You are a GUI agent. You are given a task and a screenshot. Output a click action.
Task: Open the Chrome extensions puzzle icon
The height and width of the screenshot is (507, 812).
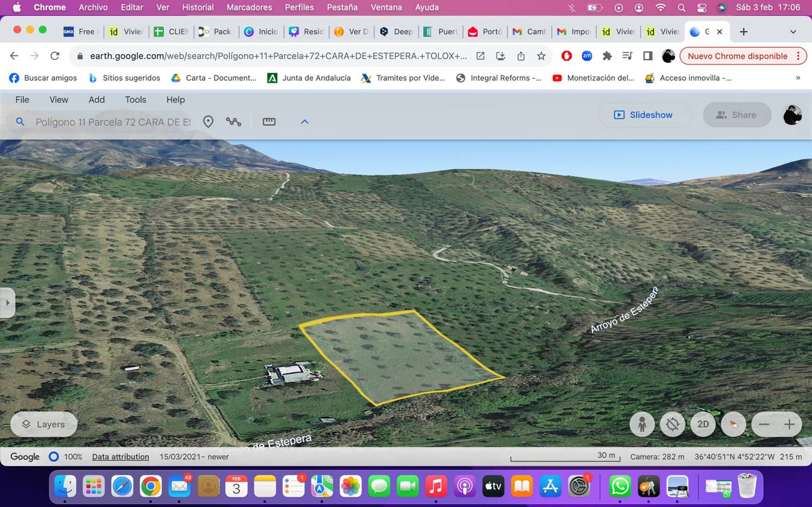607,56
